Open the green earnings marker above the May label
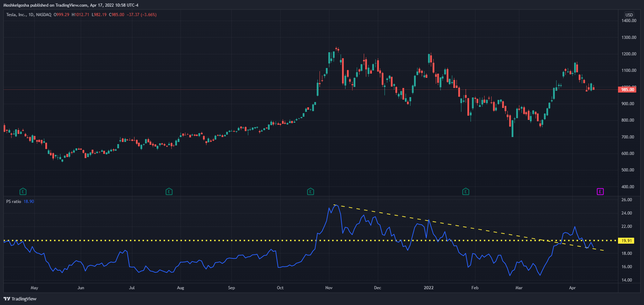Image resolution: width=644 pixels, height=305 pixels. pyautogui.click(x=23, y=192)
